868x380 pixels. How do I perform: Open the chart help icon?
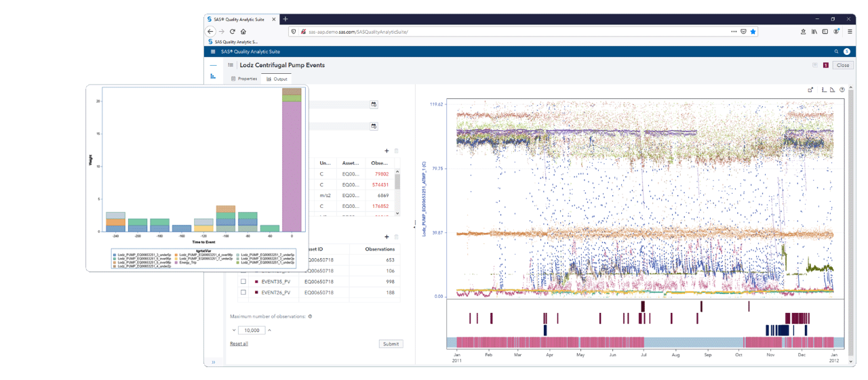tap(842, 89)
